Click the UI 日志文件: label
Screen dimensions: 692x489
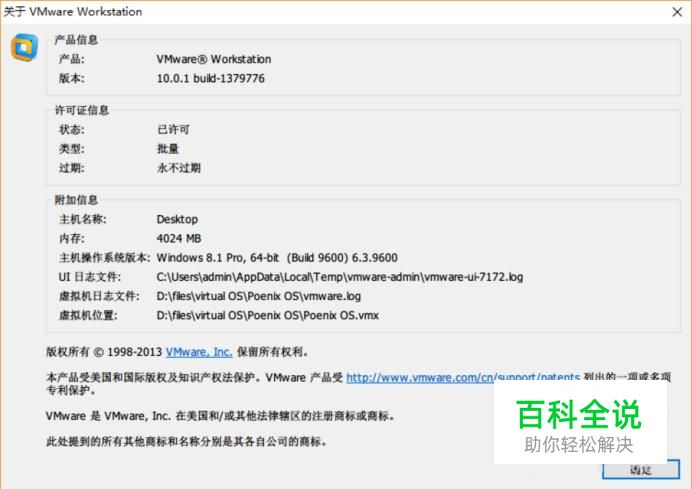pyautogui.click(x=90, y=277)
